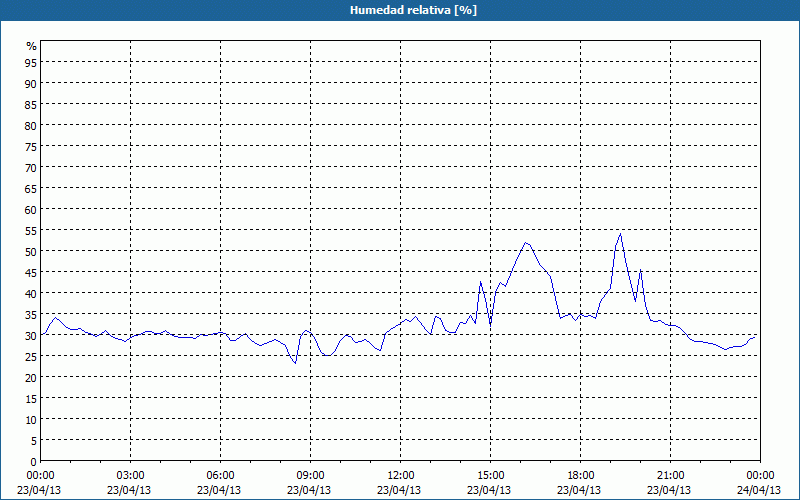800x500 pixels.
Task: Choose the 40 tick label on the Y axis
Action: (31, 293)
